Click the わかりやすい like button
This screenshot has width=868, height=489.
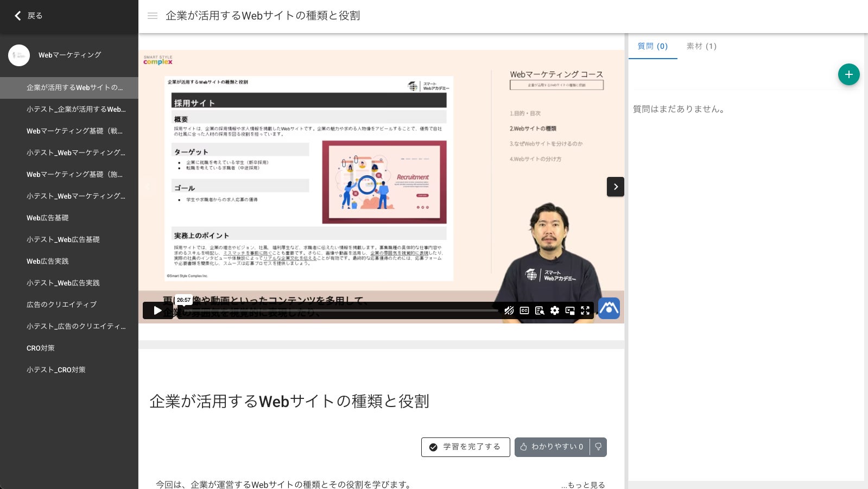552,447
